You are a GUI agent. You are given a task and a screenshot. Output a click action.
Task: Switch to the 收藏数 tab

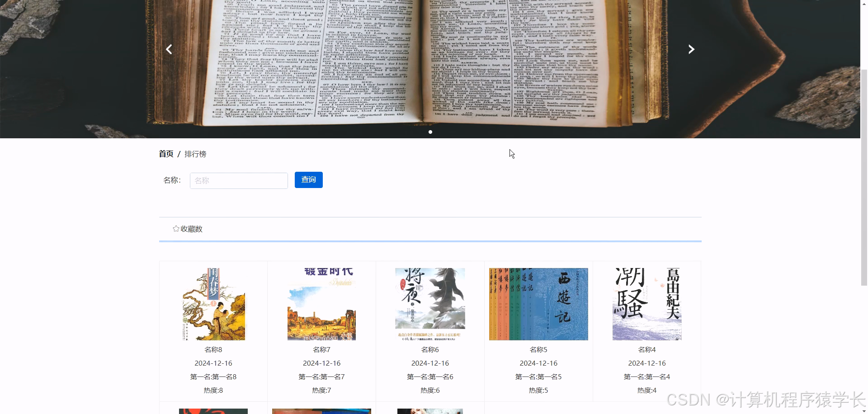(191, 229)
